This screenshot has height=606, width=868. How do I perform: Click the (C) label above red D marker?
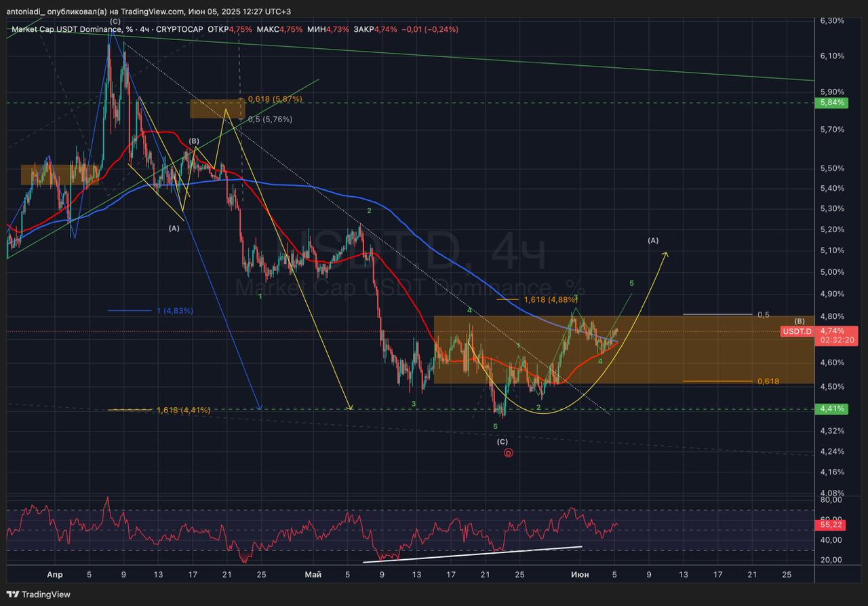502,441
